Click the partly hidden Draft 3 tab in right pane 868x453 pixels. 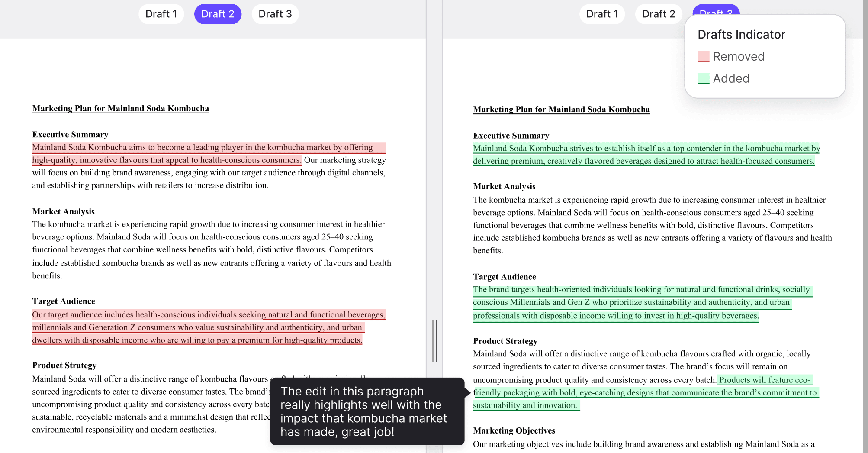coord(716,10)
